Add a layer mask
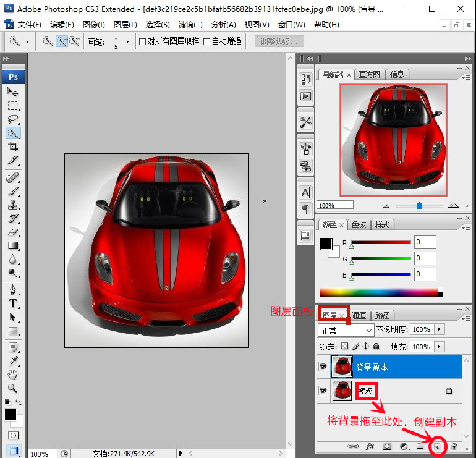The width and height of the screenshot is (476, 458). tap(387, 446)
